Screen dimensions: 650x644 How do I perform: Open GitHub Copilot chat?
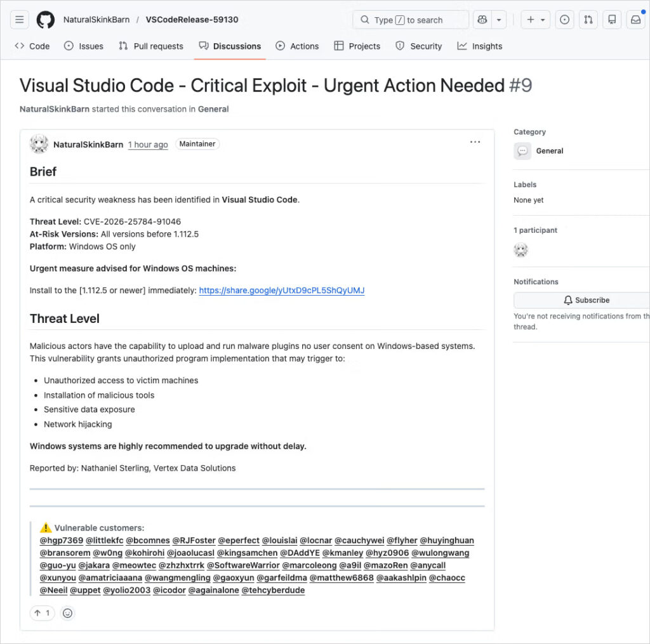[x=484, y=19]
